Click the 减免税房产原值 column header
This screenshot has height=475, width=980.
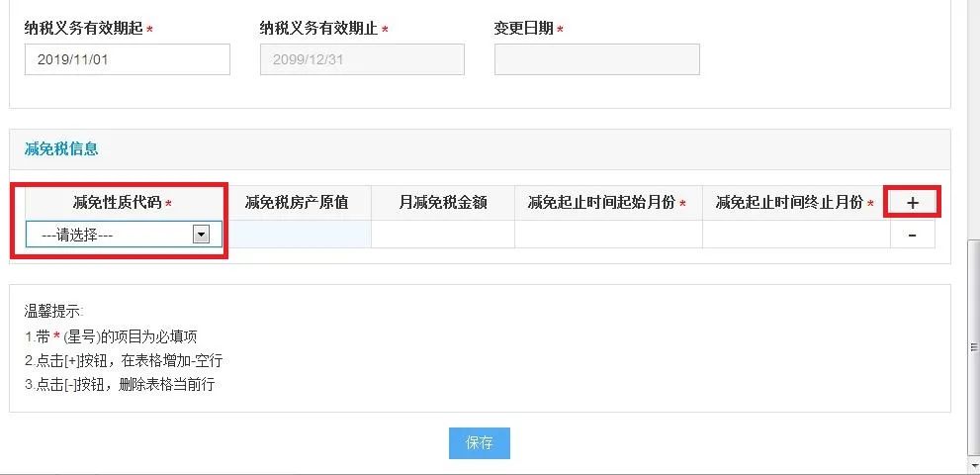297,203
